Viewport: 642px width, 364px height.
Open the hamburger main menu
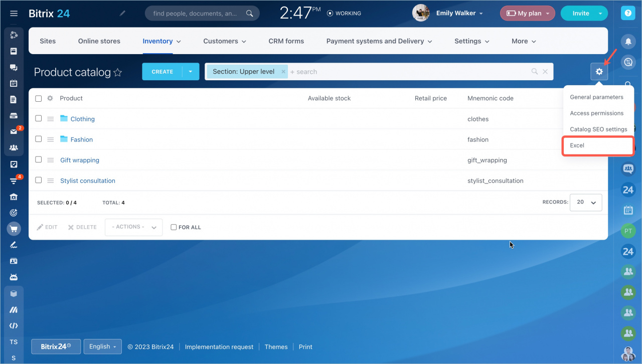pyautogui.click(x=14, y=14)
